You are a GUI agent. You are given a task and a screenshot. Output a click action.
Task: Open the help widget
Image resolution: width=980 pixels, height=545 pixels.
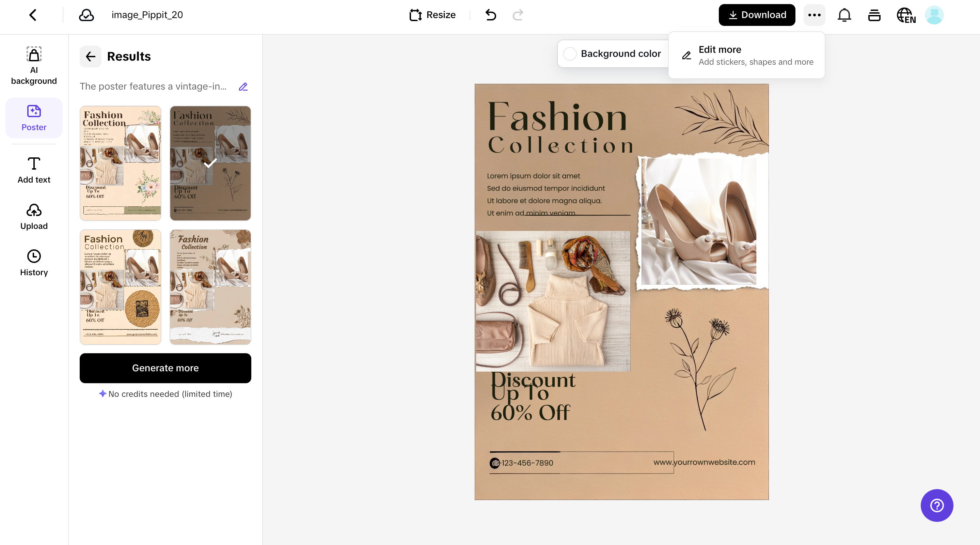(937, 505)
